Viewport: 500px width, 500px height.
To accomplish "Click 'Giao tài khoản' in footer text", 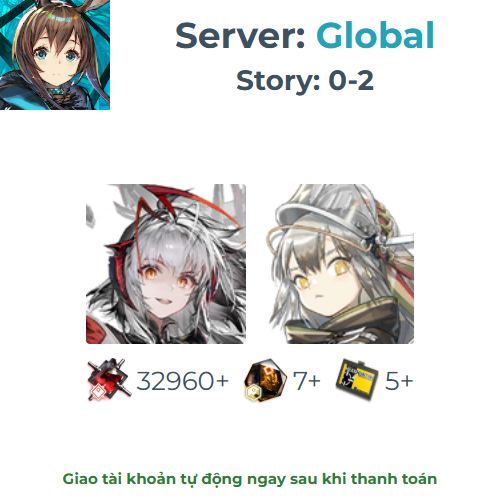I will coord(119,479).
